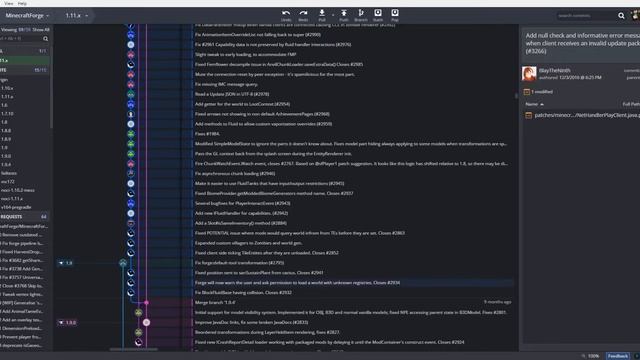Image resolution: width=640 pixels, height=360 pixels.
Task: Click the Feedback button
Action: 618,356
